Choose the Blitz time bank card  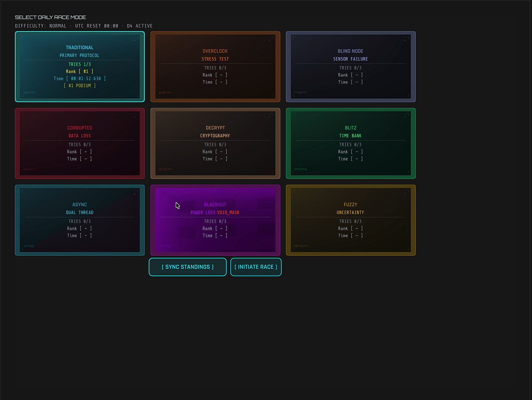tap(351, 143)
